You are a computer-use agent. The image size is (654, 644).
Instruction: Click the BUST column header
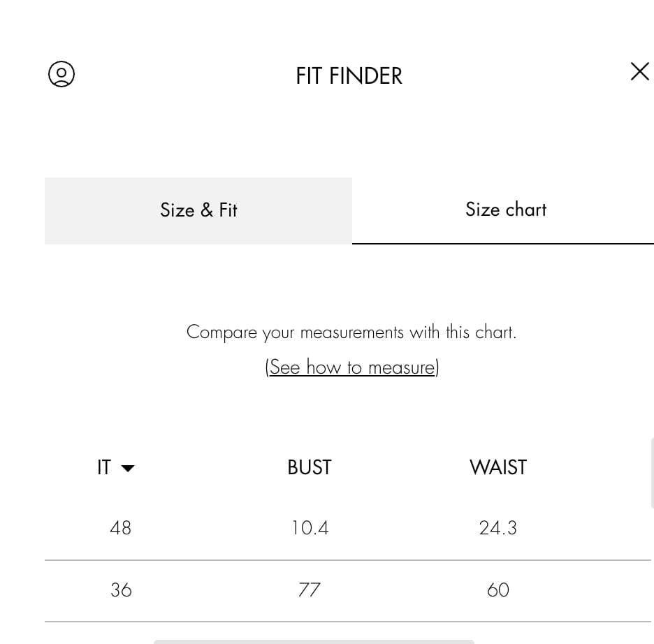point(309,467)
